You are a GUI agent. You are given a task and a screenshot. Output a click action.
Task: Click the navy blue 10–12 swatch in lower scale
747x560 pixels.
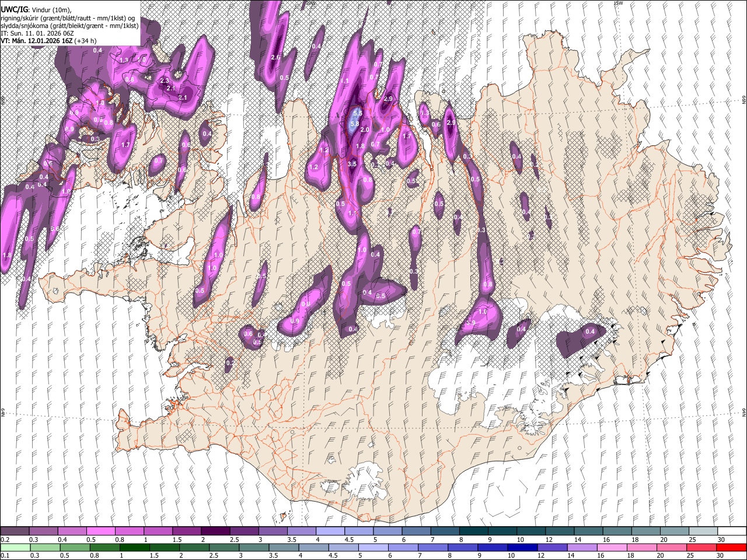(522, 547)
